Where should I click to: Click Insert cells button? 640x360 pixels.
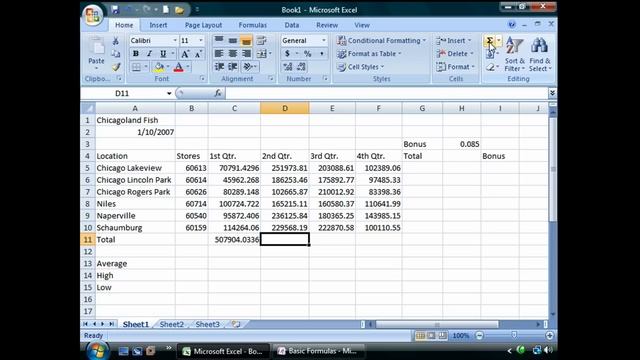click(454, 40)
